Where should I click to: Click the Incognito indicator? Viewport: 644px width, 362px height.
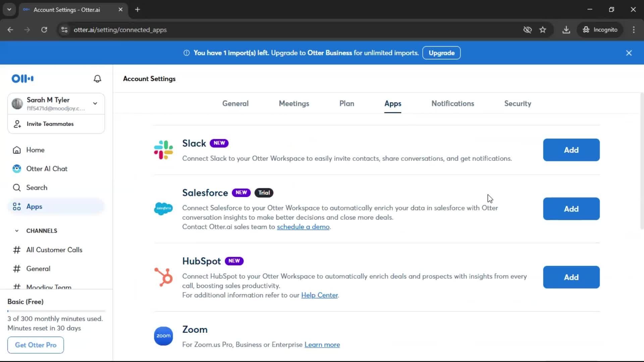pos(600,30)
